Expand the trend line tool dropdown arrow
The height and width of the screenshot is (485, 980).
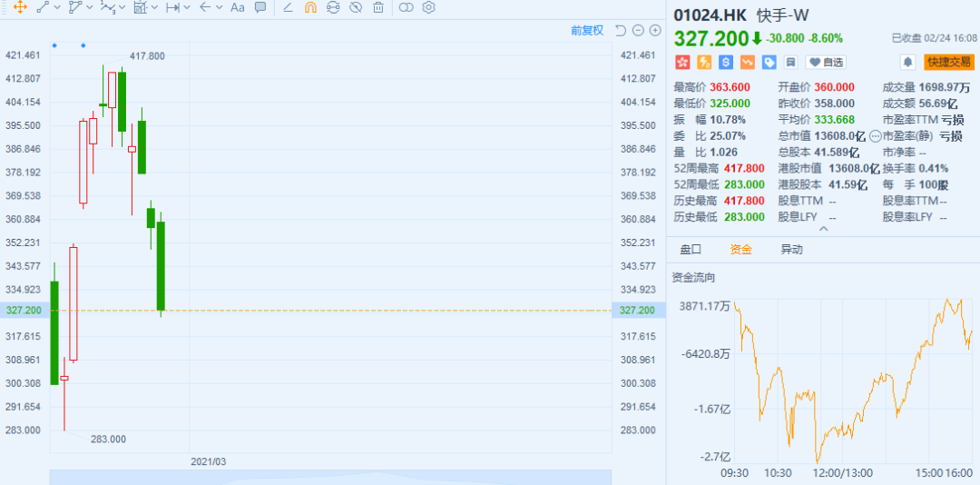coord(57,7)
